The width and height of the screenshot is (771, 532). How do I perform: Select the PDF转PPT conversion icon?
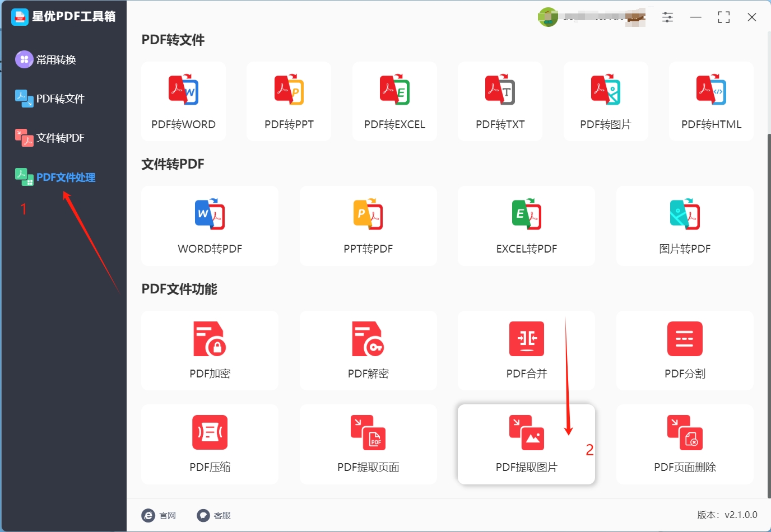[289, 90]
